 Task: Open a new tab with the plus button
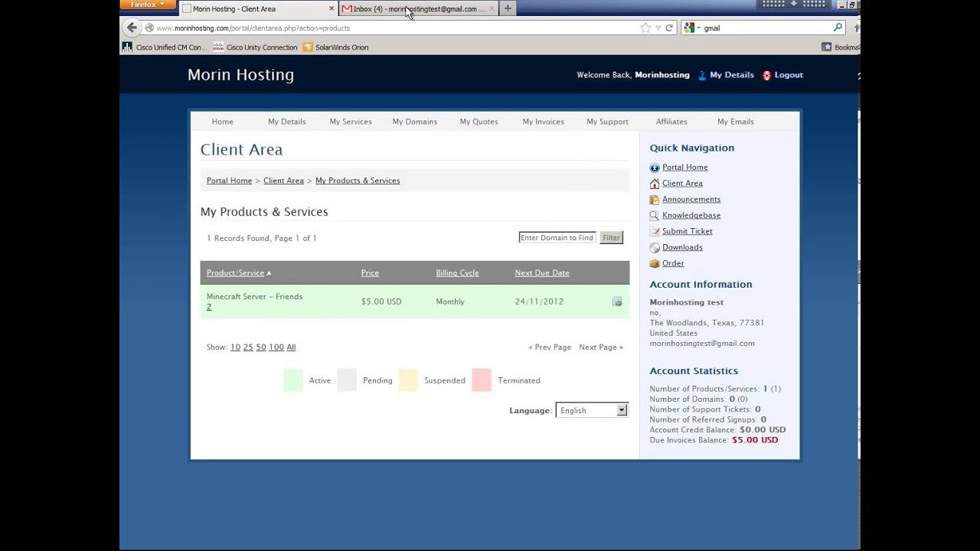pos(508,8)
